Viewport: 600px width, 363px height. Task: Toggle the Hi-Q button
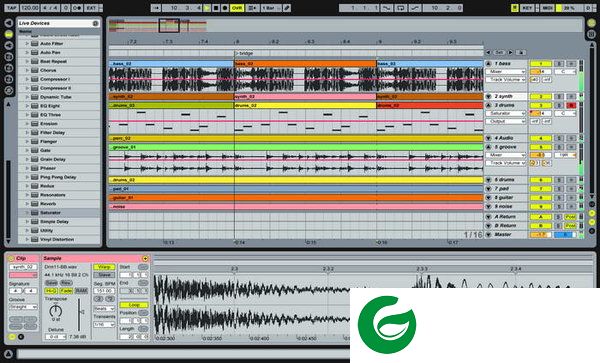point(51,291)
